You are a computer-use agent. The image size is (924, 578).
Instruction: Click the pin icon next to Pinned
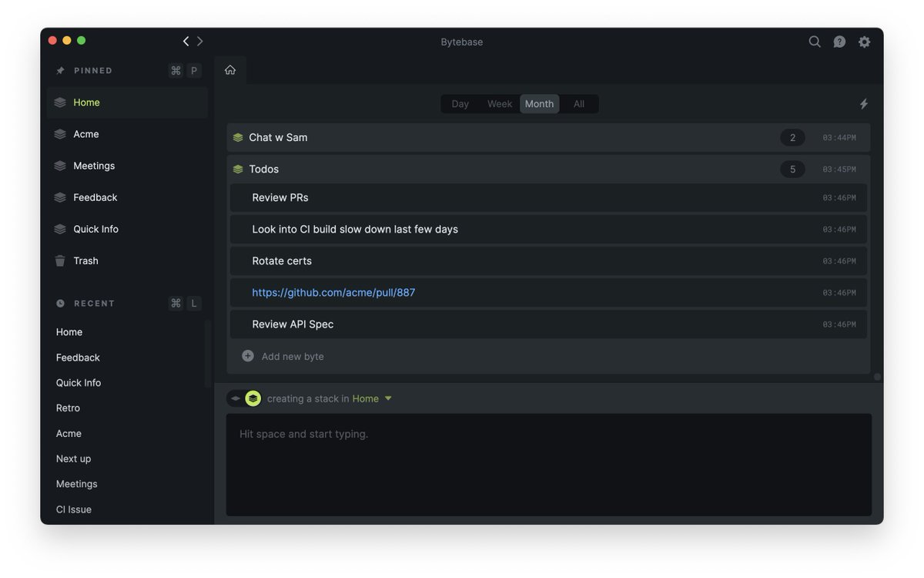[60, 71]
